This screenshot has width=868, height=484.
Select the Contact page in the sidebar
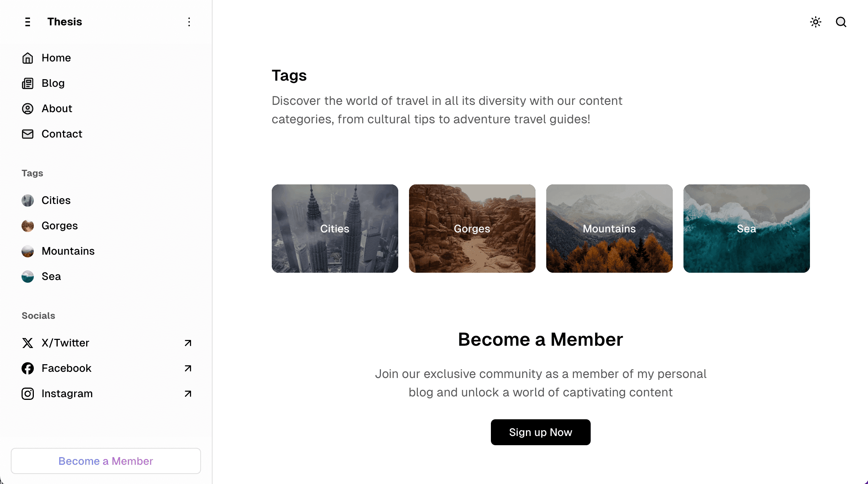click(62, 134)
